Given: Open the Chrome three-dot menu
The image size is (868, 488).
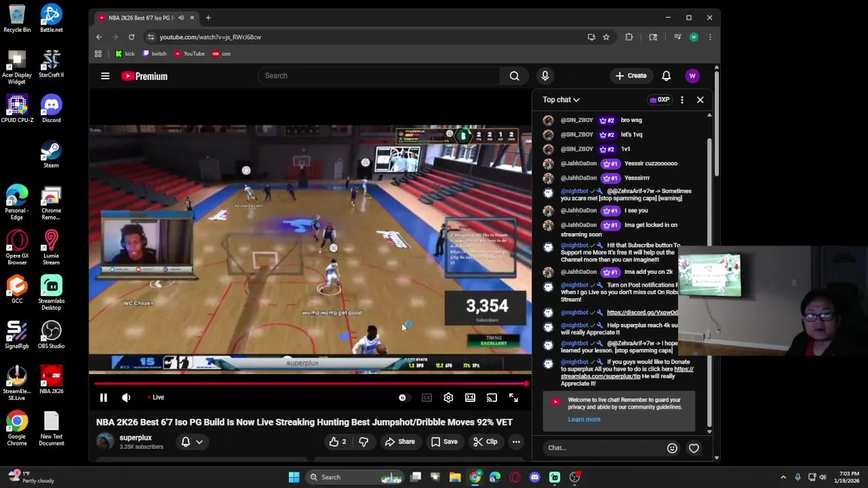Looking at the screenshot, I should [710, 37].
